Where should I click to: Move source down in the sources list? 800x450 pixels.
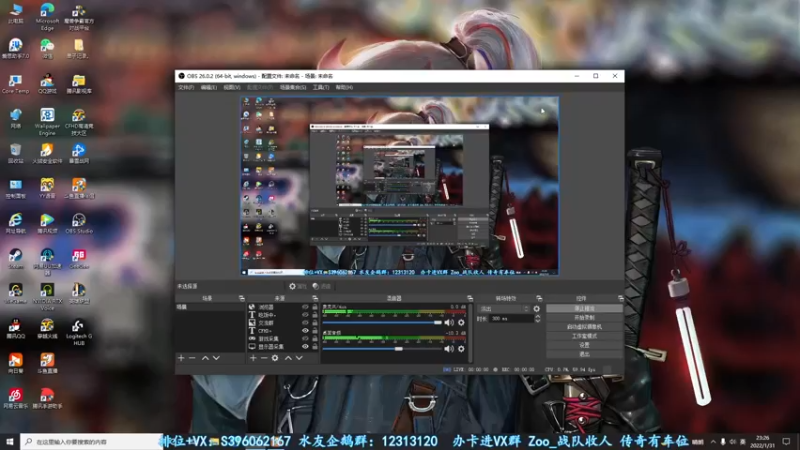(x=299, y=358)
